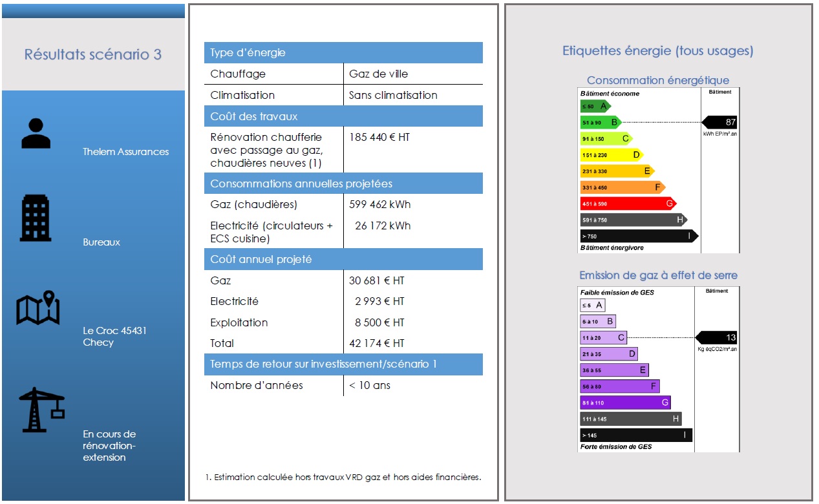Click the 'Bureaux' label

point(101,242)
